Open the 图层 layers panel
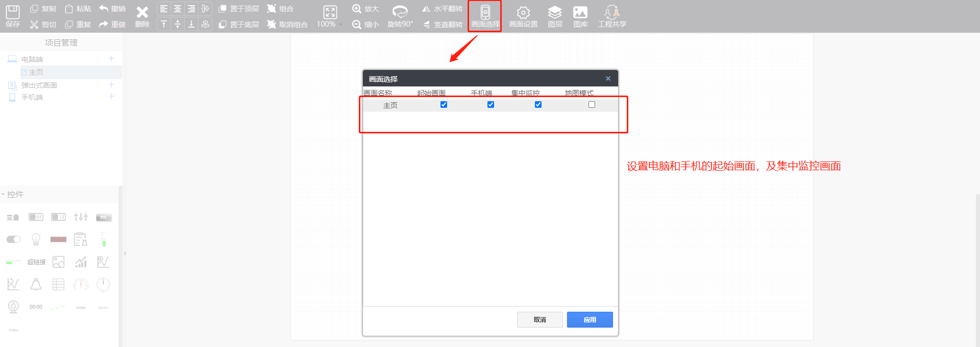980x347 pixels. coord(555,16)
